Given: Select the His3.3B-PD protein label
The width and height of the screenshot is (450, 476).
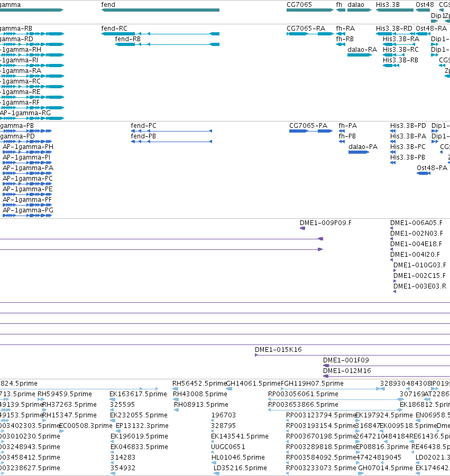Looking at the screenshot, I should tap(408, 125).
